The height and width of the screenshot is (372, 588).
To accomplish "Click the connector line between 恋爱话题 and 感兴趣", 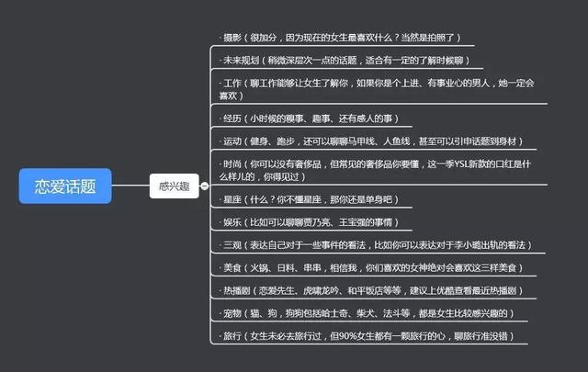I will click(x=130, y=186).
